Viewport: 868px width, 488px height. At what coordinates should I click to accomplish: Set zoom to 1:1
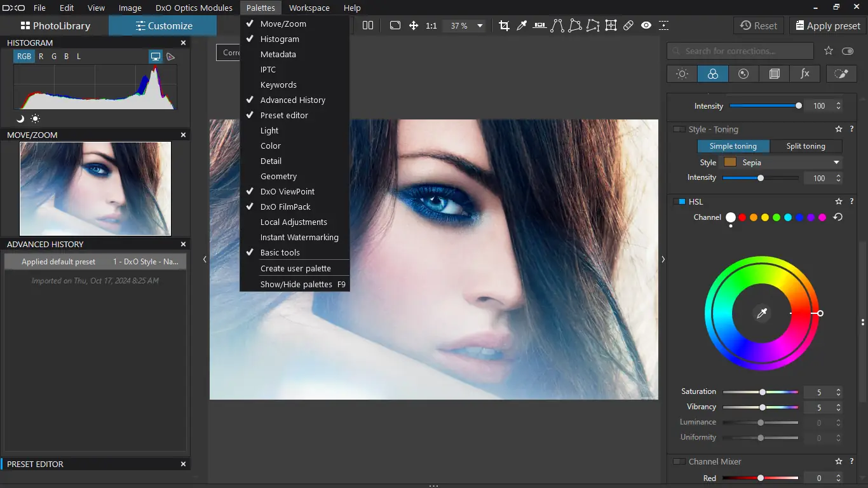coord(431,26)
